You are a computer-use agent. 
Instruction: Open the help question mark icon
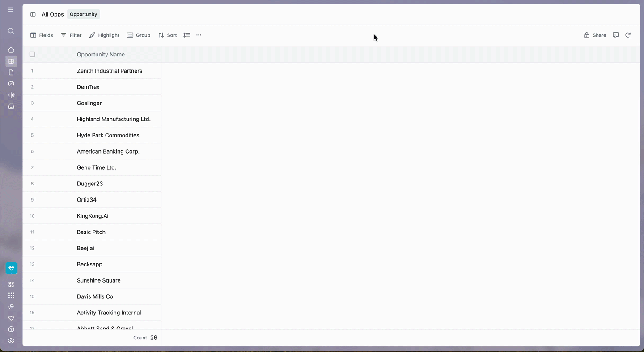(11, 329)
